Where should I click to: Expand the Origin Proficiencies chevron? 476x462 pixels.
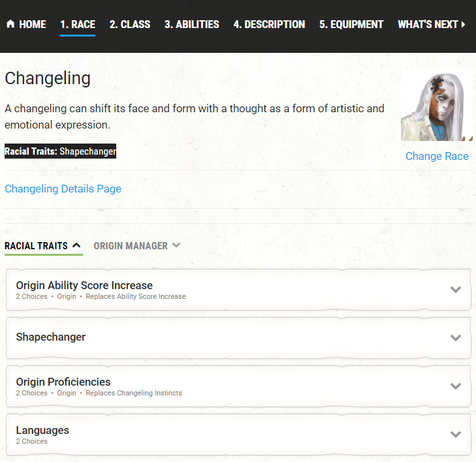point(456,386)
